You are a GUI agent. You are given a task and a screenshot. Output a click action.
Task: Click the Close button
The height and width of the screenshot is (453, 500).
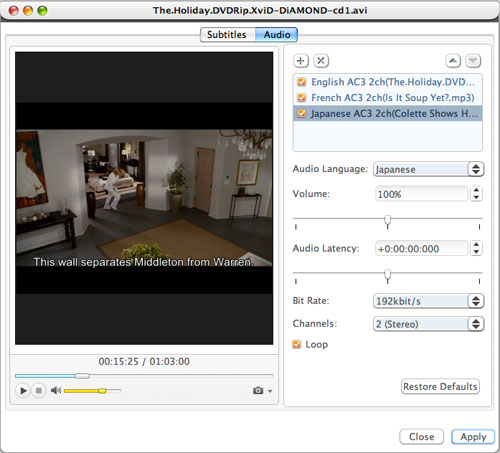click(x=421, y=437)
